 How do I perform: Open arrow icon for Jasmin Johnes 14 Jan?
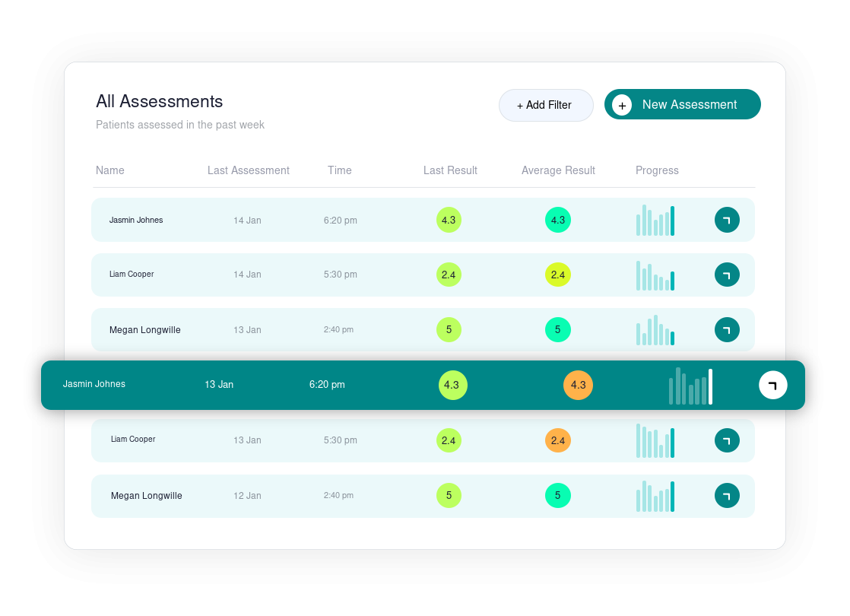[x=727, y=220]
